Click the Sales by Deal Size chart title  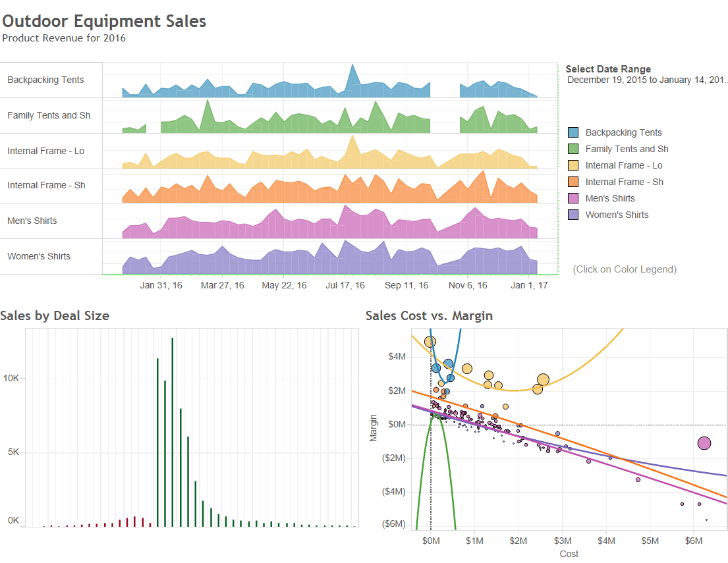coord(55,315)
